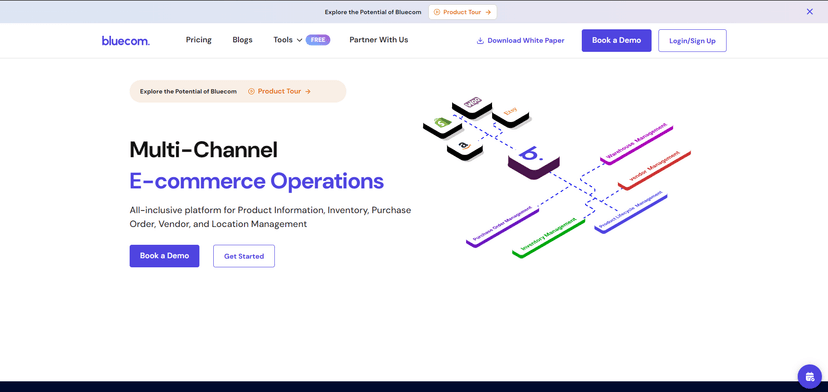Click the Etsy tile in the diagram
The height and width of the screenshot is (392, 828).
pyautogui.click(x=511, y=115)
